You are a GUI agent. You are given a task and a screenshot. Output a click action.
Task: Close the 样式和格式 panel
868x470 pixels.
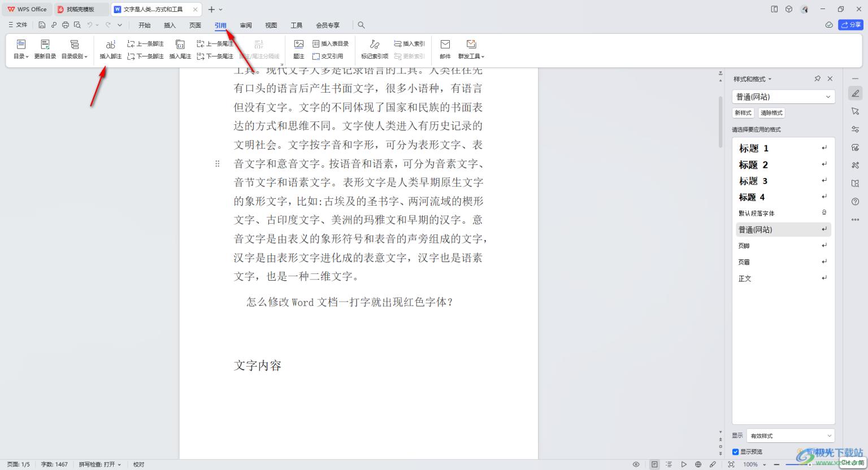(x=830, y=79)
